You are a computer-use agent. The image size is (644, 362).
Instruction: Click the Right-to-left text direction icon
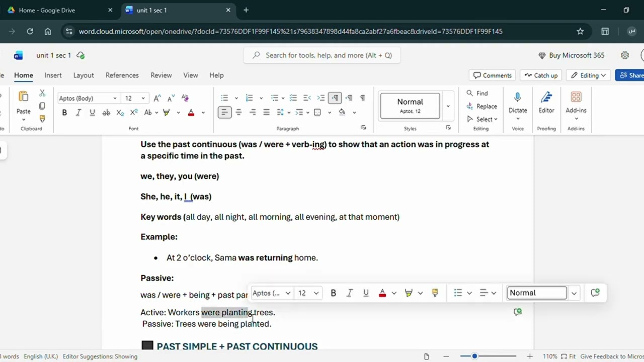349,98
